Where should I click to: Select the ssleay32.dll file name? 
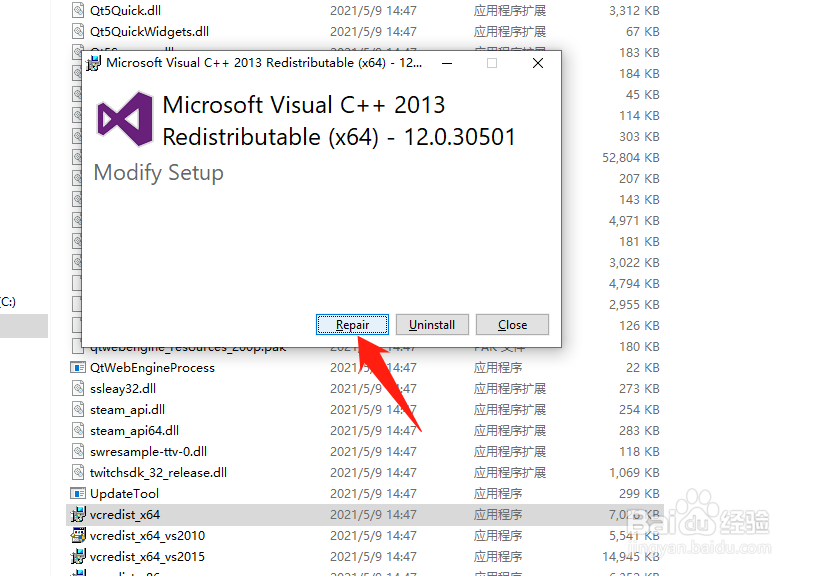123,388
